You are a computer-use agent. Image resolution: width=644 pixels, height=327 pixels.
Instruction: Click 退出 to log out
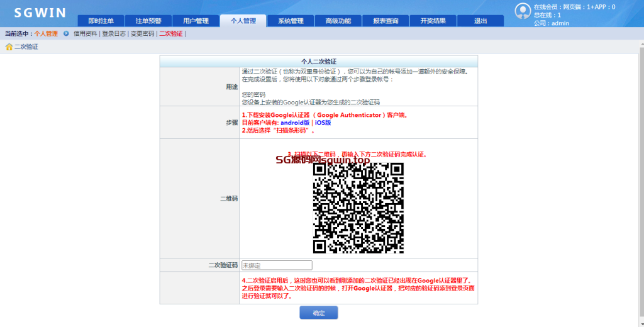(480, 21)
